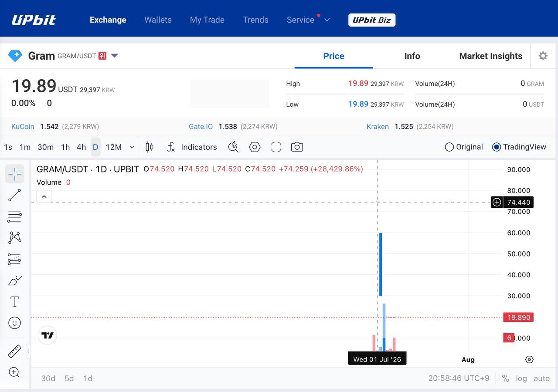Select the Text annotation tool

(14, 301)
